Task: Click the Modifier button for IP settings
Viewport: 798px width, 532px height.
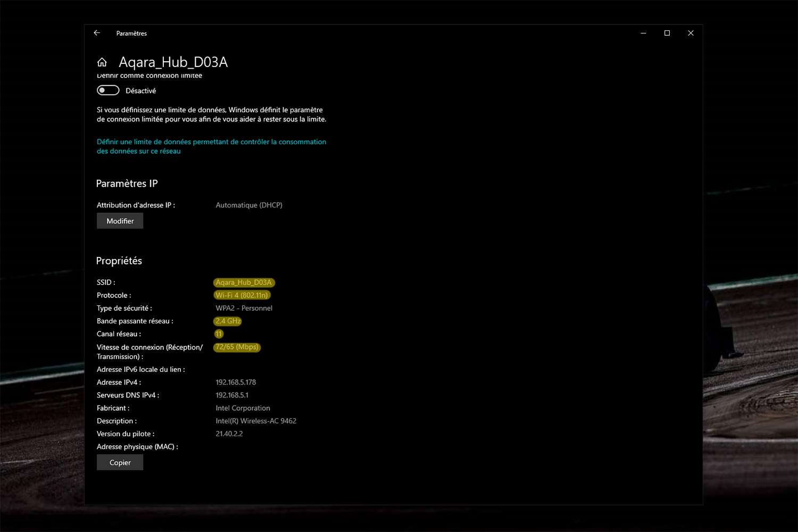Action: coord(120,221)
